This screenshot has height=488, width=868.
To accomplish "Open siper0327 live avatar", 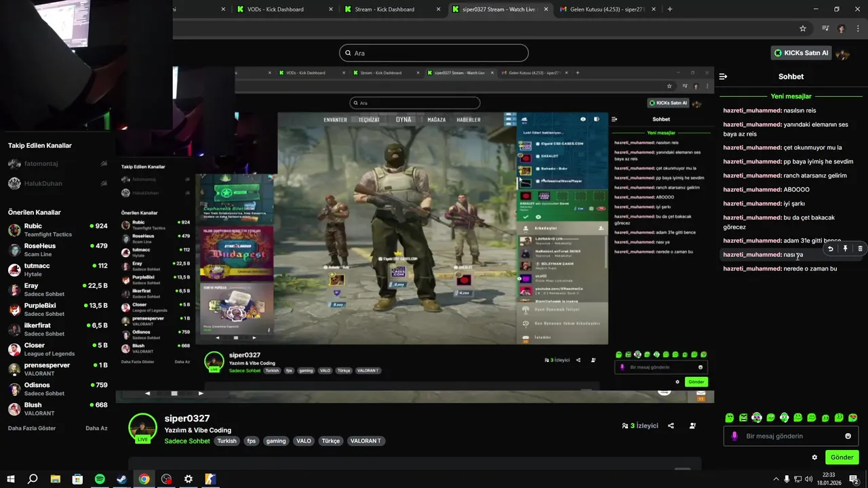I will [x=143, y=428].
